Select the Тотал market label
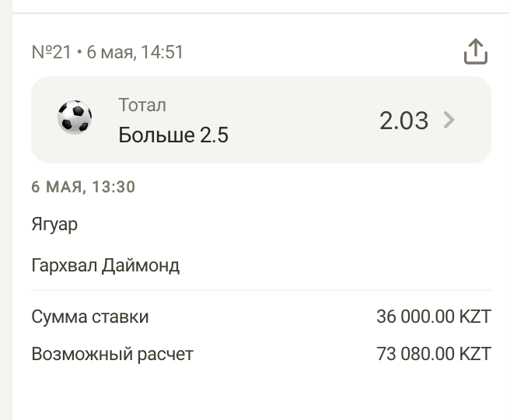 (142, 105)
